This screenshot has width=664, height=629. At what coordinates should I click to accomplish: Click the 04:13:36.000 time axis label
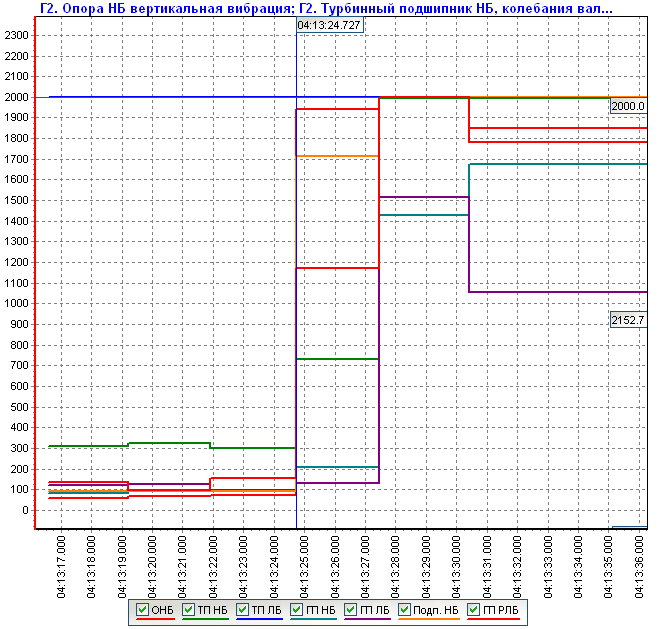639,566
